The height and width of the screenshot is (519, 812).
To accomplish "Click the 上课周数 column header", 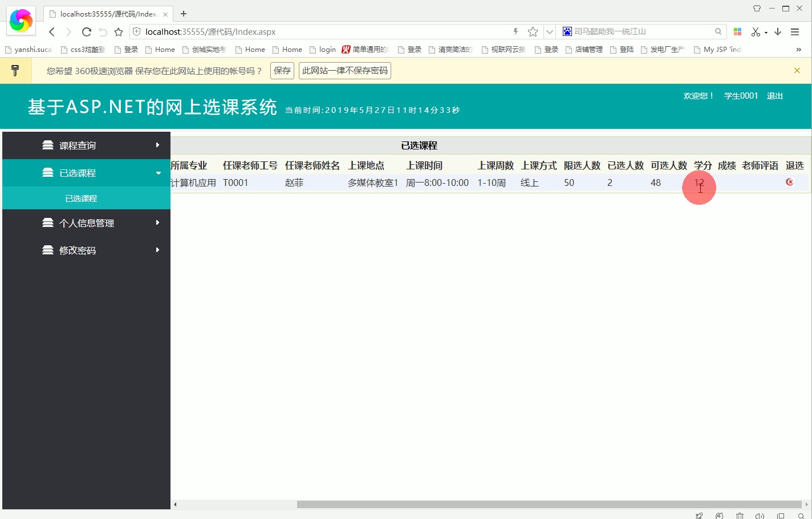I will 496,165.
